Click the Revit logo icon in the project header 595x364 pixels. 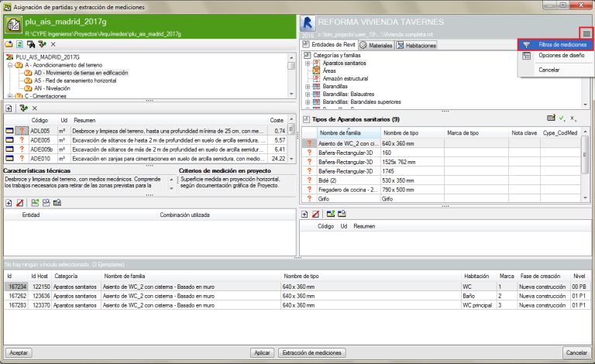308,24
